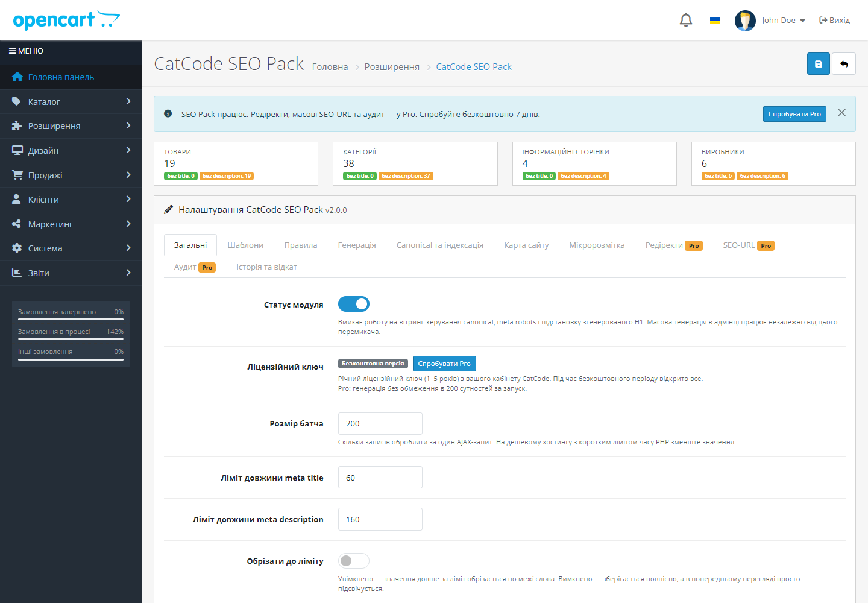The height and width of the screenshot is (603, 868).
Task: Click the Клієнти user icon
Action: (17, 199)
